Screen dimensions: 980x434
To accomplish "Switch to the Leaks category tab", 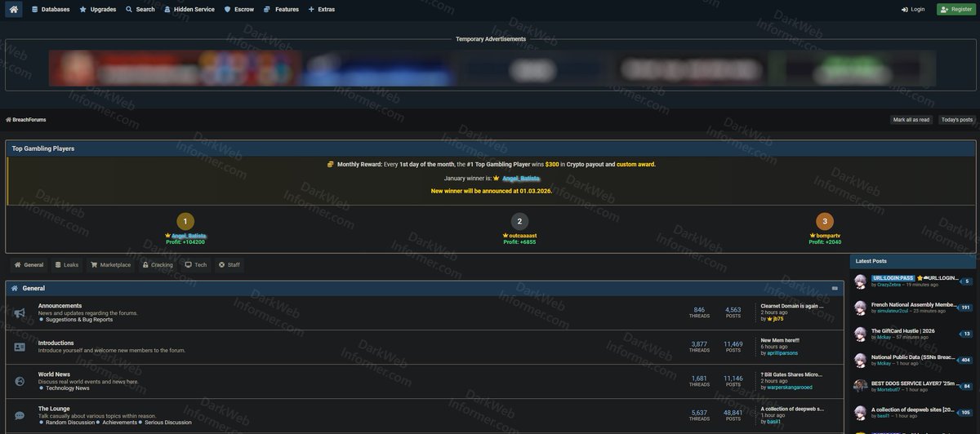I will (67, 264).
